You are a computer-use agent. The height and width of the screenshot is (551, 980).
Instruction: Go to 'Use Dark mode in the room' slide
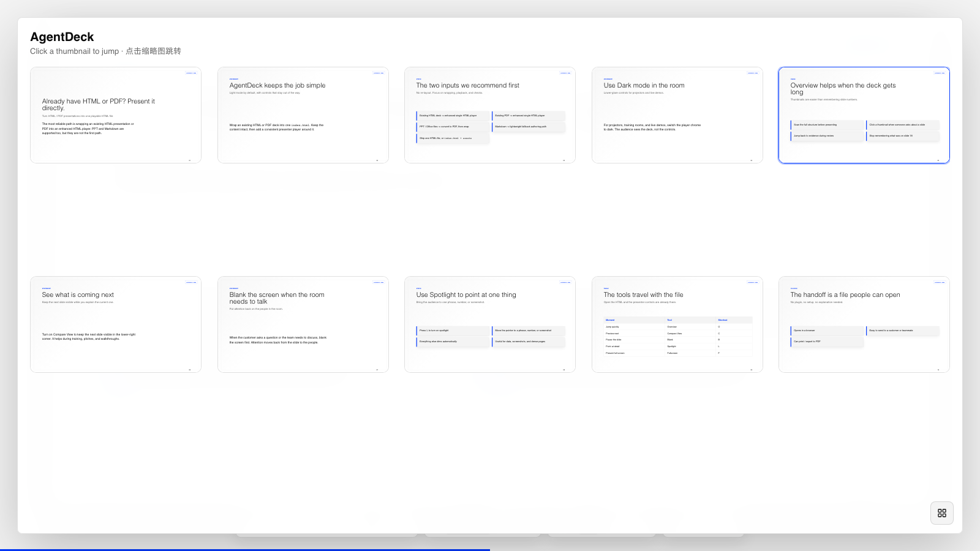(677, 115)
